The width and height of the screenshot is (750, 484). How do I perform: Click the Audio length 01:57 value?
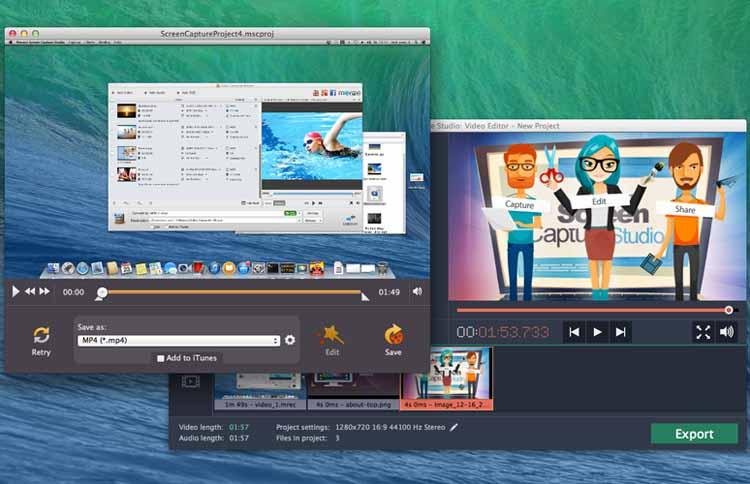point(239,438)
